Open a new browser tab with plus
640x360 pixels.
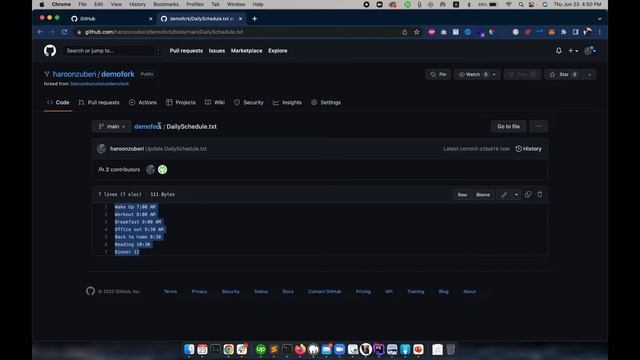coord(254,19)
